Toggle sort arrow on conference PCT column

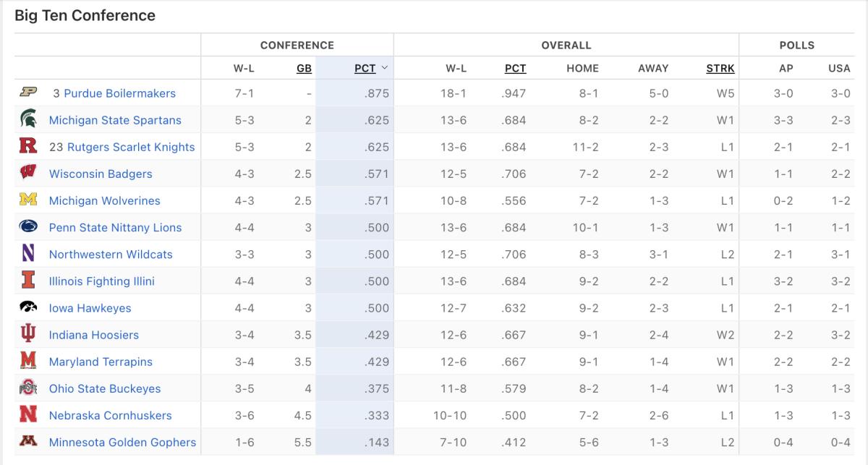pyautogui.click(x=384, y=68)
